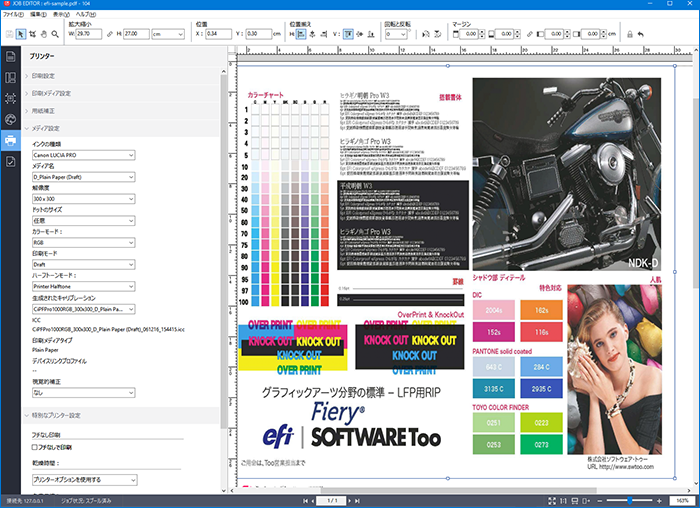The width and height of the screenshot is (700, 508).
Task: Click the lock icon in toolbar
Action: pyautogui.click(x=629, y=34)
